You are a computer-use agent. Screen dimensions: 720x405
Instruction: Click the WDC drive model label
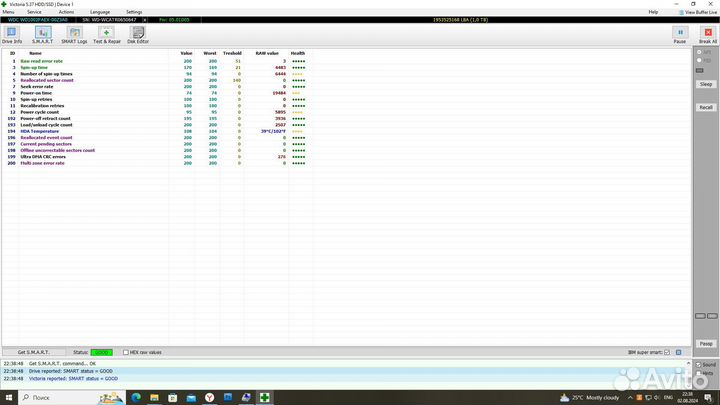(x=38, y=20)
